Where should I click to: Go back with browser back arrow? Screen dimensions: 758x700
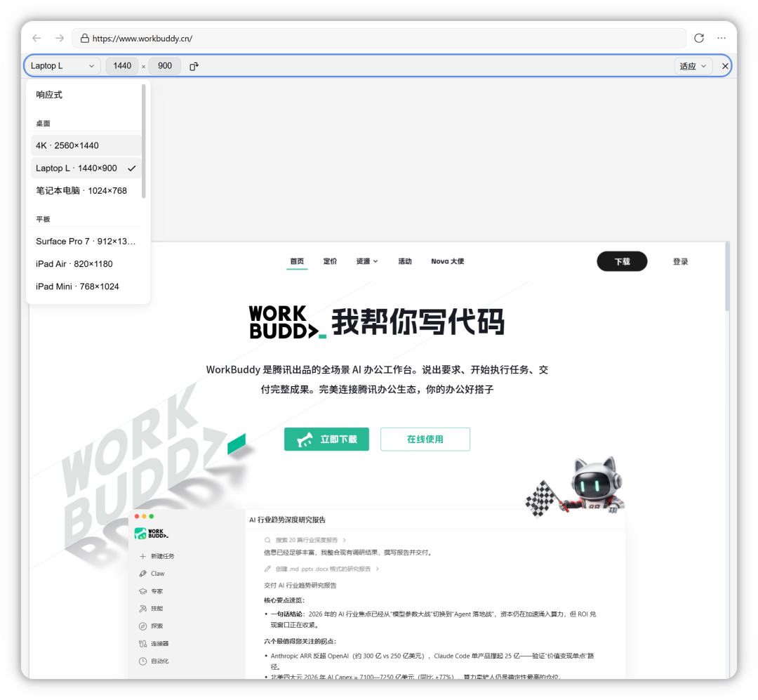pos(36,38)
